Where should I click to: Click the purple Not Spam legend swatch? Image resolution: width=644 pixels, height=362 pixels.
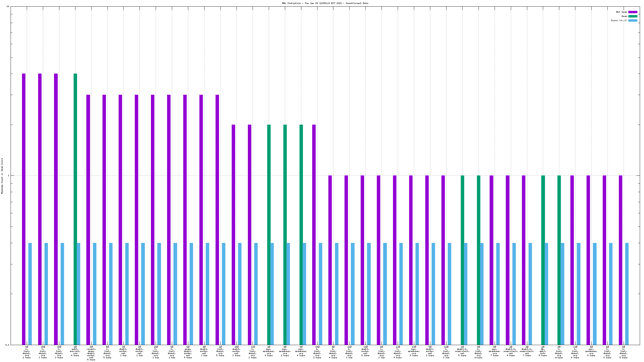coord(633,12)
